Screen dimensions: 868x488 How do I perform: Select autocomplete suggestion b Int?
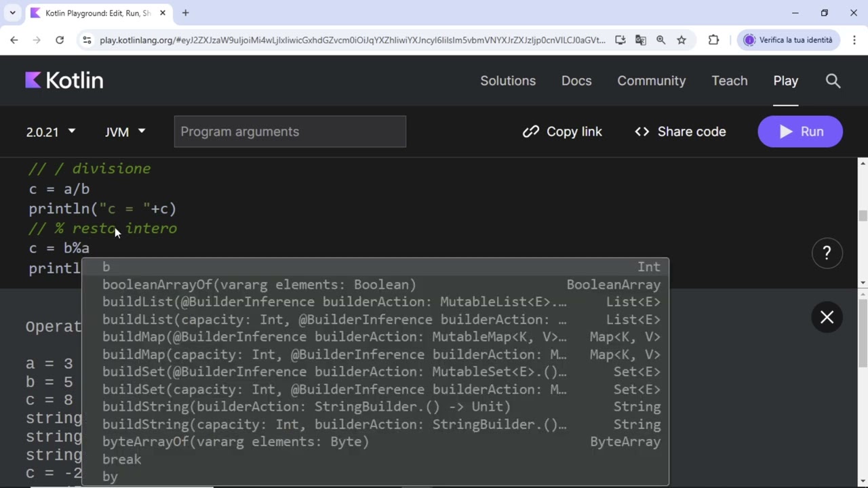tap(376, 267)
